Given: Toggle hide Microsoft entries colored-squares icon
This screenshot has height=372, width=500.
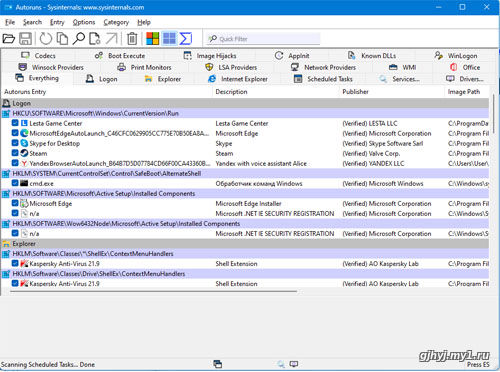Looking at the screenshot, I should (153, 39).
